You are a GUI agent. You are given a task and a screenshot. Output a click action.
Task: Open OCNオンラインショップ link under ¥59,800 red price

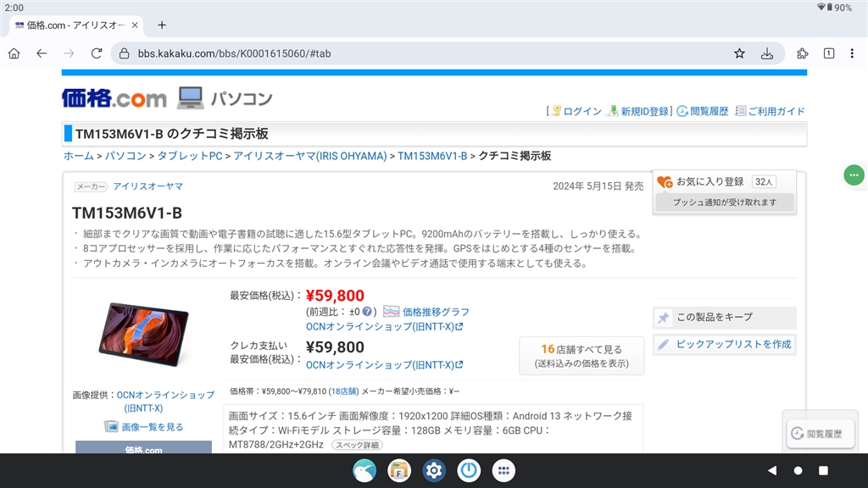[x=384, y=327]
